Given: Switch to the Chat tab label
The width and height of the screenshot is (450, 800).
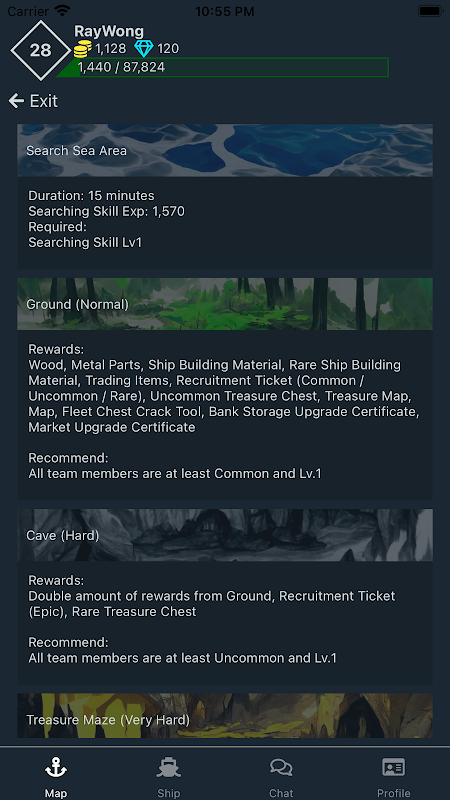Looking at the screenshot, I should coord(281,793).
